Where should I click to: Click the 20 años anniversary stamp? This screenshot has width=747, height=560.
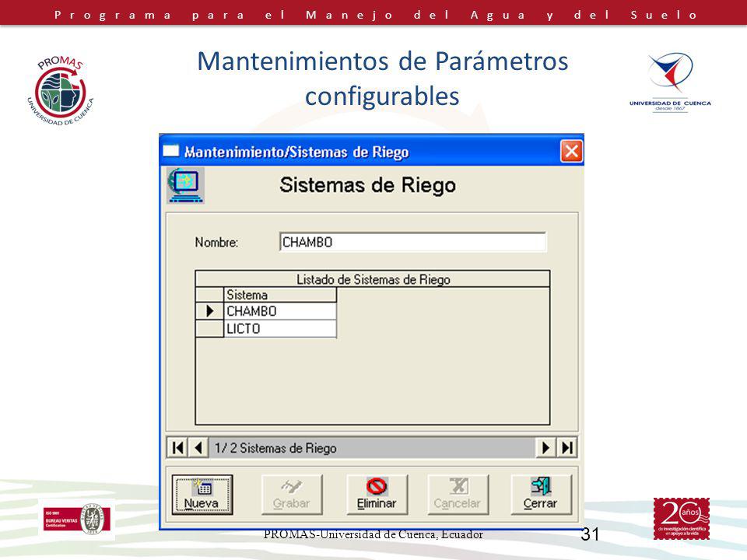coord(682,519)
